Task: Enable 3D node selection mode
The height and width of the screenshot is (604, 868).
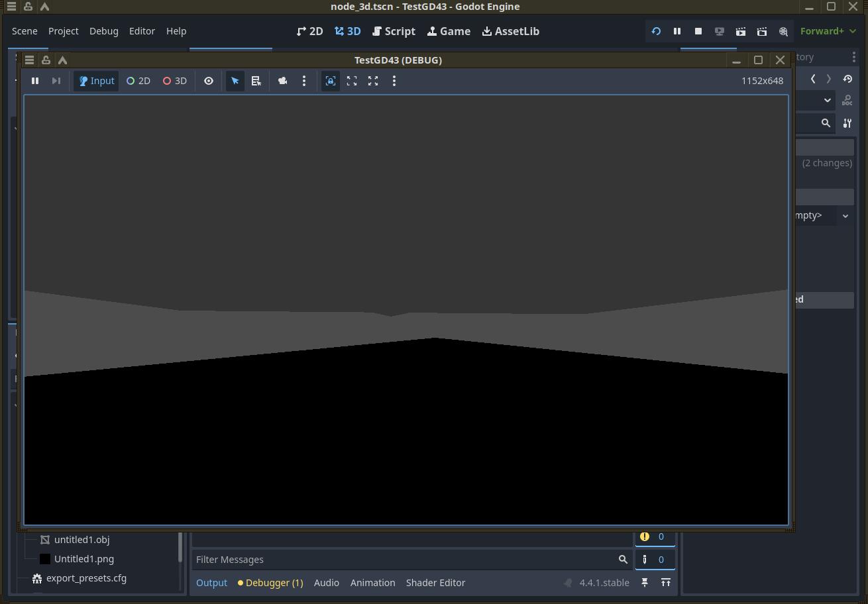Action: click(175, 81)
